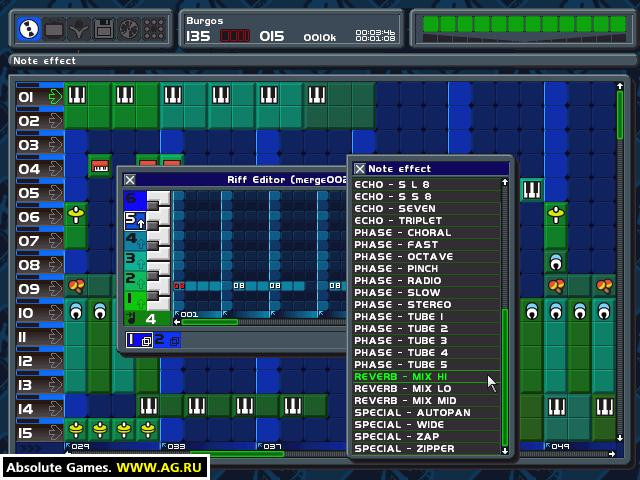Click the monitor screen icon in the toolbar
Viewport: 640px width, 480px height.
[54, 29]
